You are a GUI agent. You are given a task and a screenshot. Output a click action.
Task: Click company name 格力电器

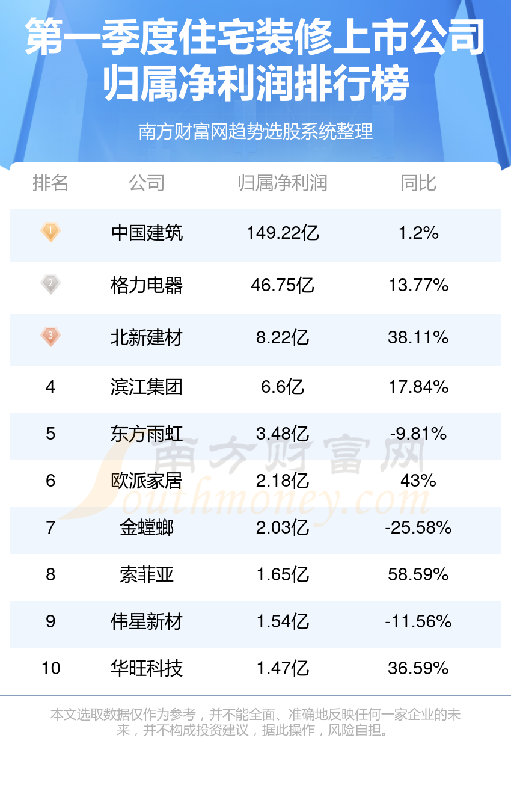coord(147,285)
